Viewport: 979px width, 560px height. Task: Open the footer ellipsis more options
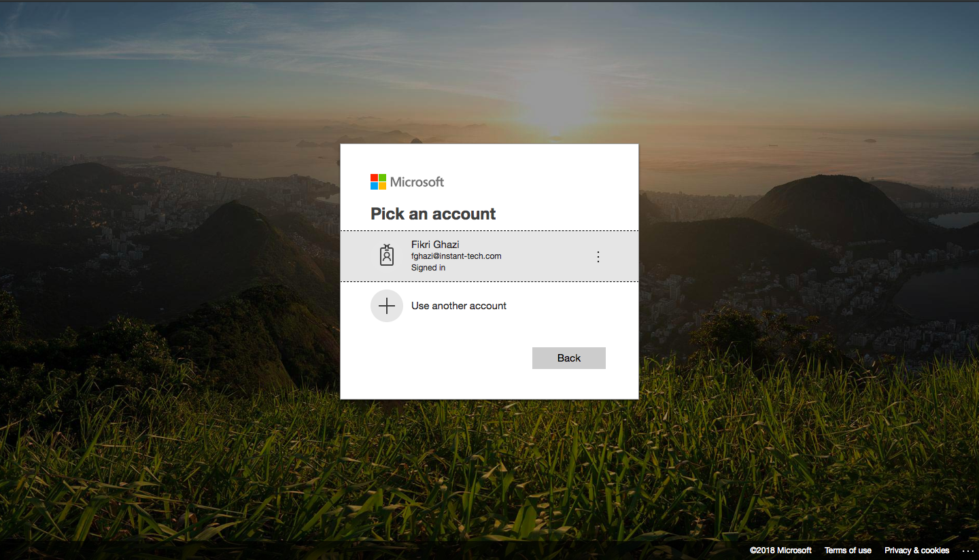(x=968, y=550)
